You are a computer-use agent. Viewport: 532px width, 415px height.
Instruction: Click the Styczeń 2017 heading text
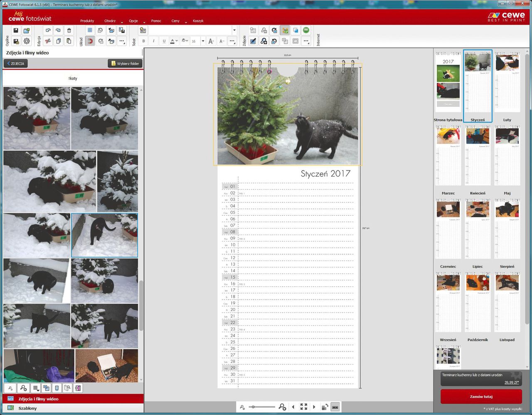pyautogui.click(x=325, y=174)
